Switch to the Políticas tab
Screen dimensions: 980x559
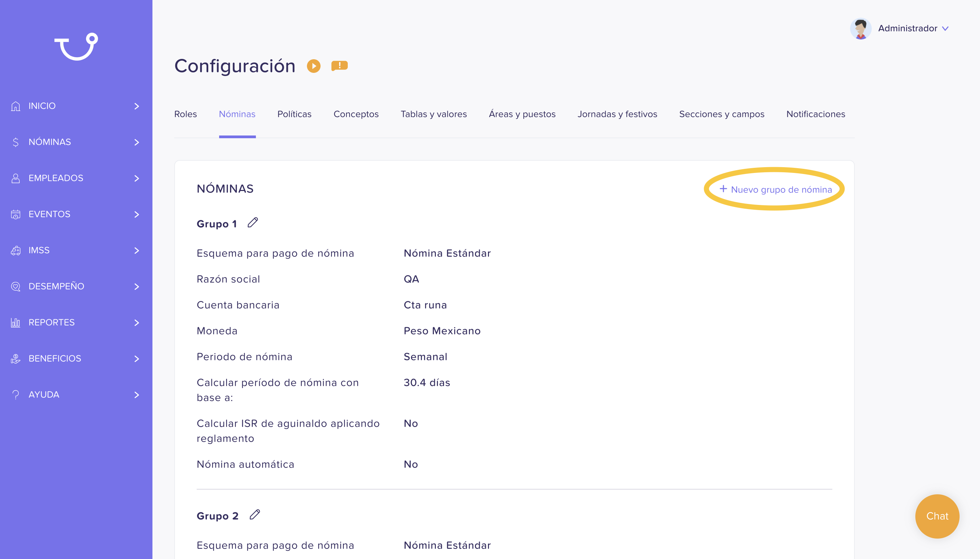[x=294, y=114]
